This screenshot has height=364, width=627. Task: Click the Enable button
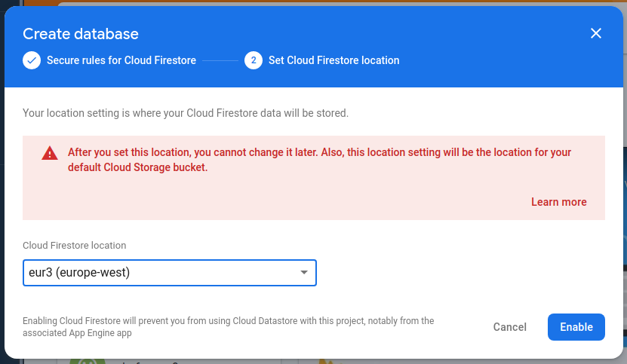point(576,327)
